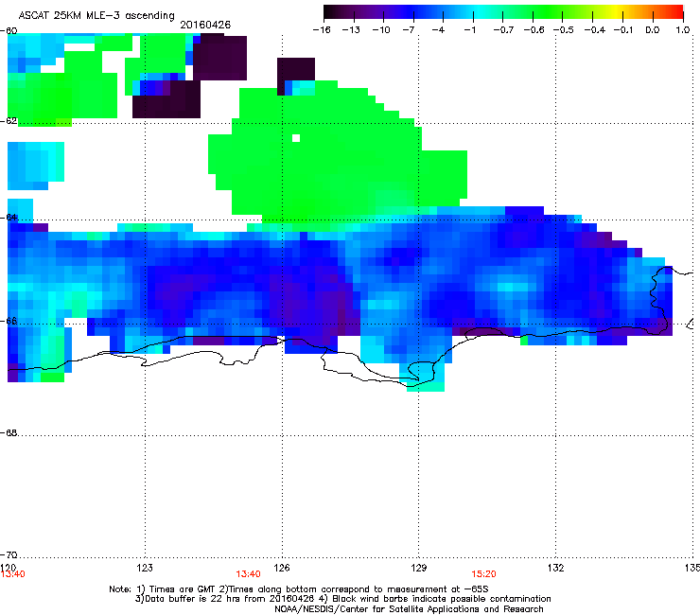
Task: Click the note line about data buffer
Action: tap(342, 599)
